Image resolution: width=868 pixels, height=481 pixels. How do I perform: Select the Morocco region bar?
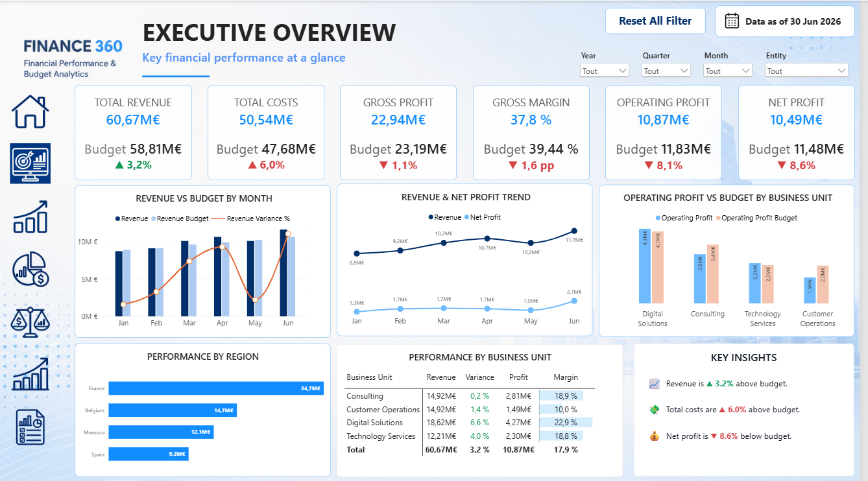tap(161, 432)
